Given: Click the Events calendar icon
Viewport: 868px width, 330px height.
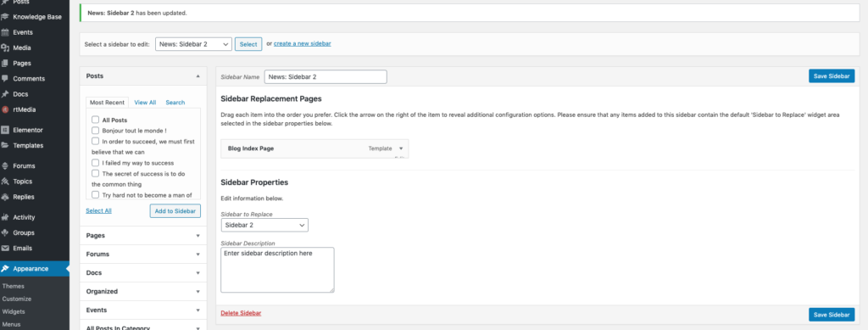Looking at the screenshot, I should pos(5,32).
